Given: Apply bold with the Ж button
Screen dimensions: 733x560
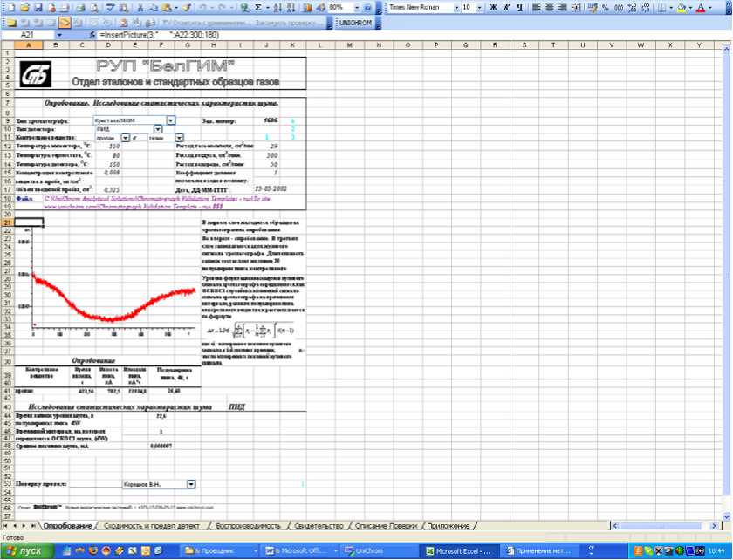Looking at the screenshot, I should [493, 8].
